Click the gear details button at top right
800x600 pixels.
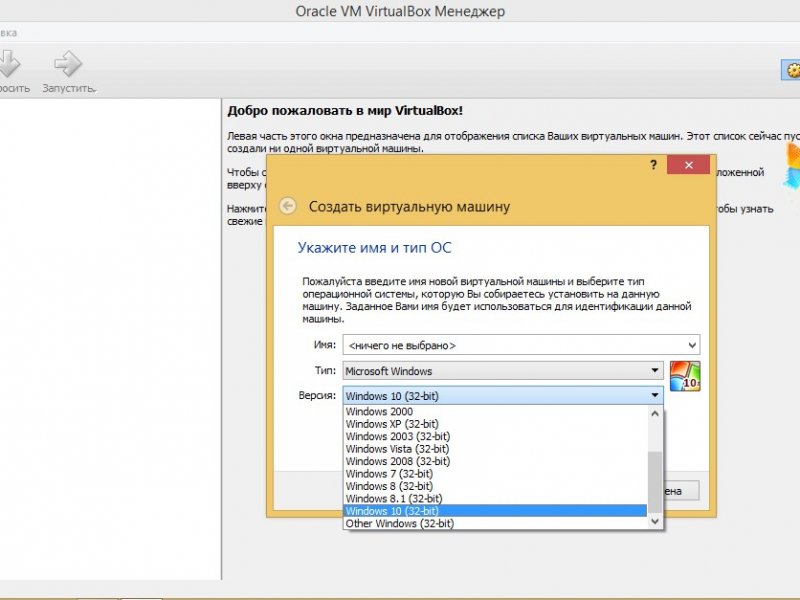(x=791, y=70)
